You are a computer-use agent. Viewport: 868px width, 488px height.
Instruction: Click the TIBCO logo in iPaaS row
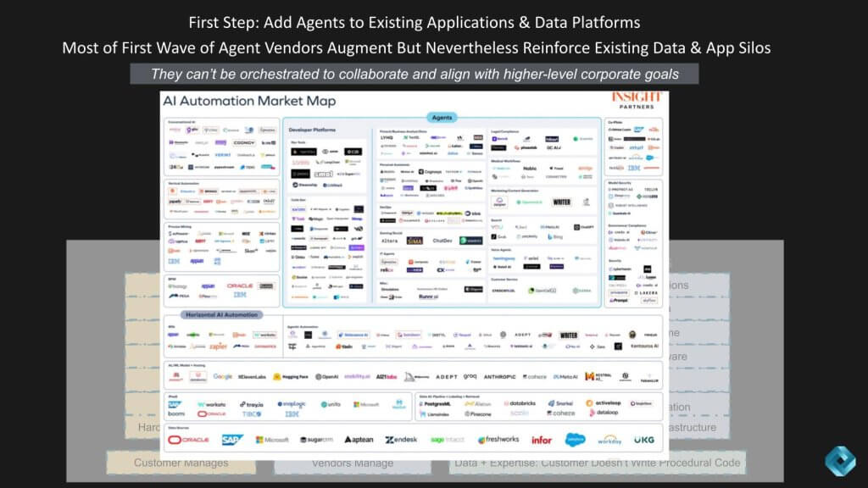pyautogui.click(x=251, y=413)
